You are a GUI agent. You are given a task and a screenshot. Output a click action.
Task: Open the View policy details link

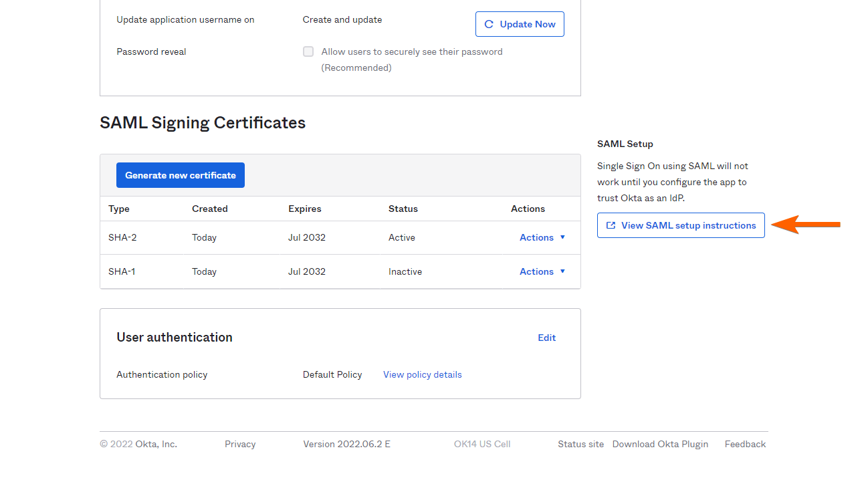coord(422,374)
